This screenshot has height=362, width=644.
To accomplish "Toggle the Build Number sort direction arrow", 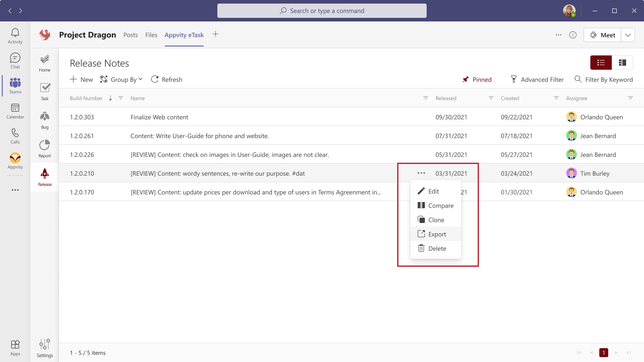I will tap(110, 98).
